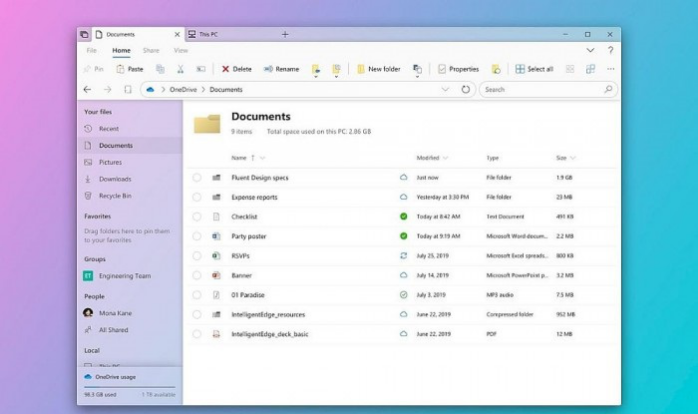Click the Refresh icon in the address bar

[466, 89]
